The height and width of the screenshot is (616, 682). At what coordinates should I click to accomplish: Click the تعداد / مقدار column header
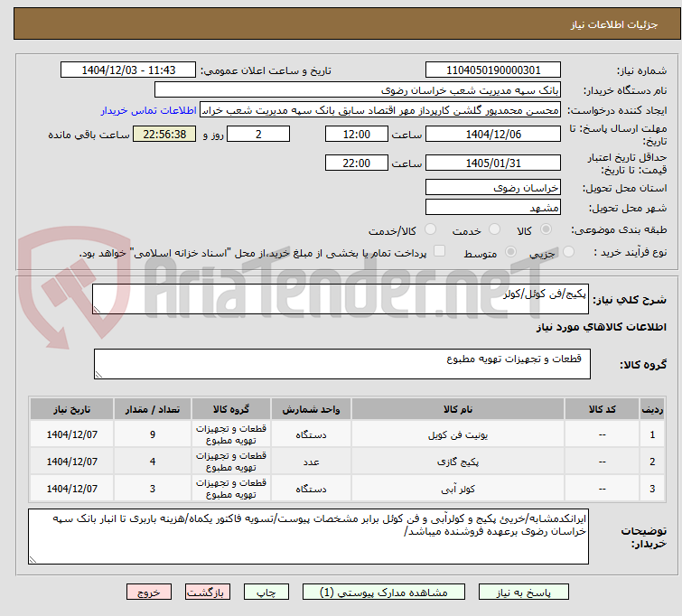[x=153, y=409]
